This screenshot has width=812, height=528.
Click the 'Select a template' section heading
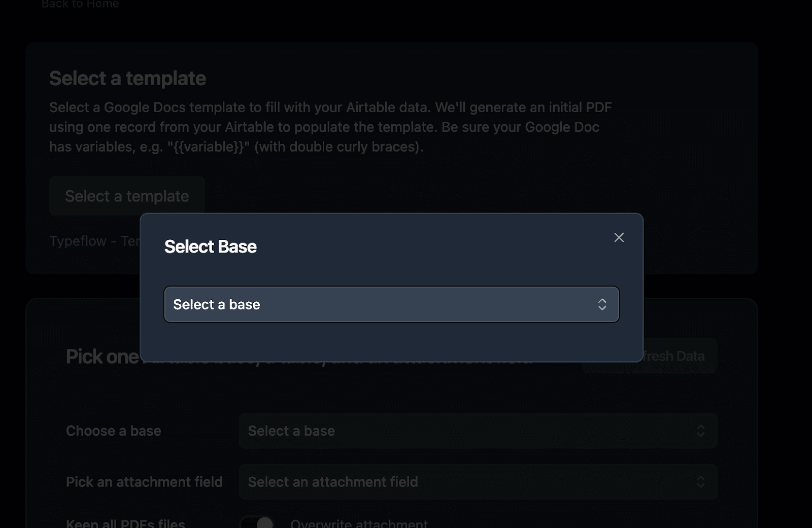[x=127, y=79]
